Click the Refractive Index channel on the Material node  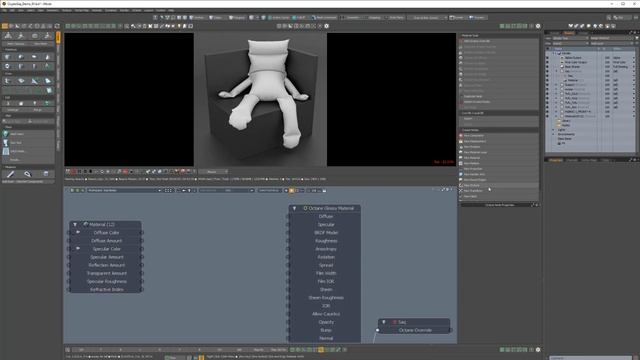(x=106, y=290)
